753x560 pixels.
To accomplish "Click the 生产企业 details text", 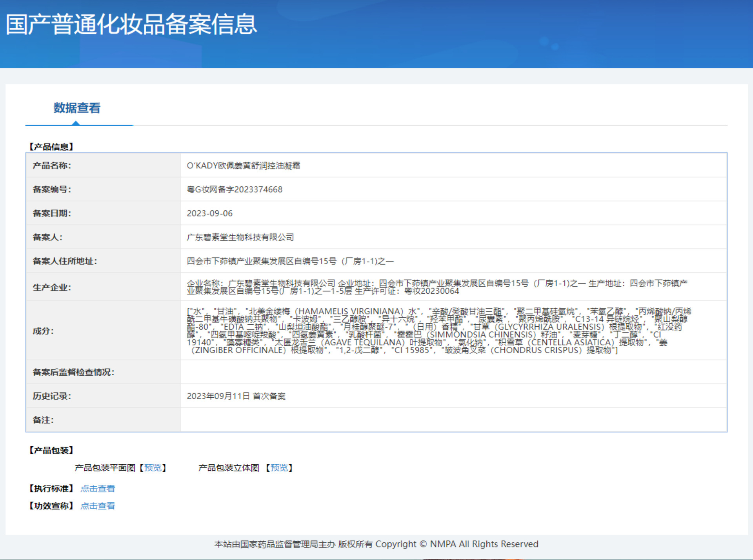I will [x=437, y=287].
